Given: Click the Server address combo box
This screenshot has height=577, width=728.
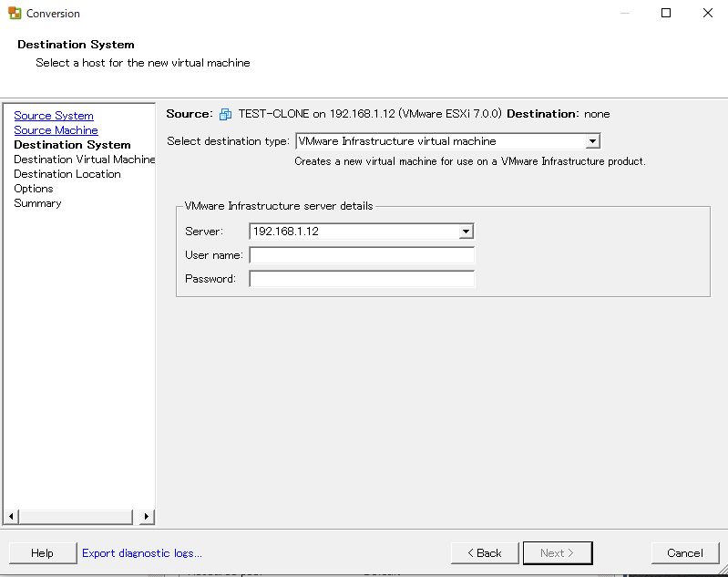Looking at the screenshot, I should [361, 232].
